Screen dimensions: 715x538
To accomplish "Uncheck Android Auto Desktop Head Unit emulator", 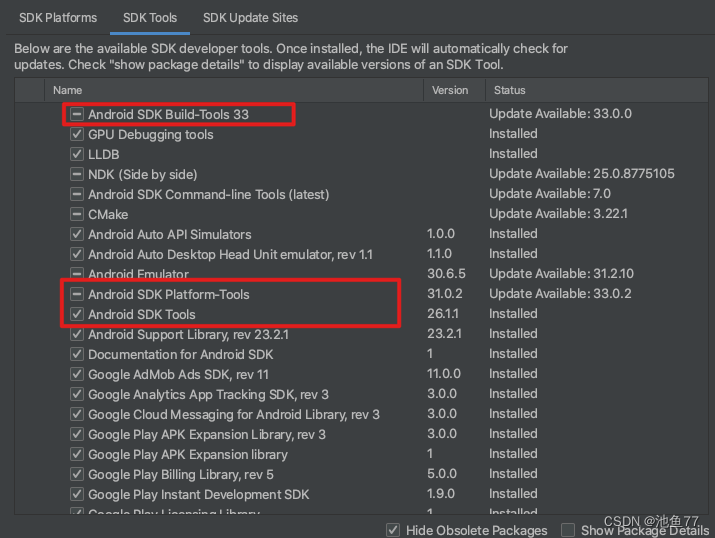I will pyautogui.click(x=77, y=254).
